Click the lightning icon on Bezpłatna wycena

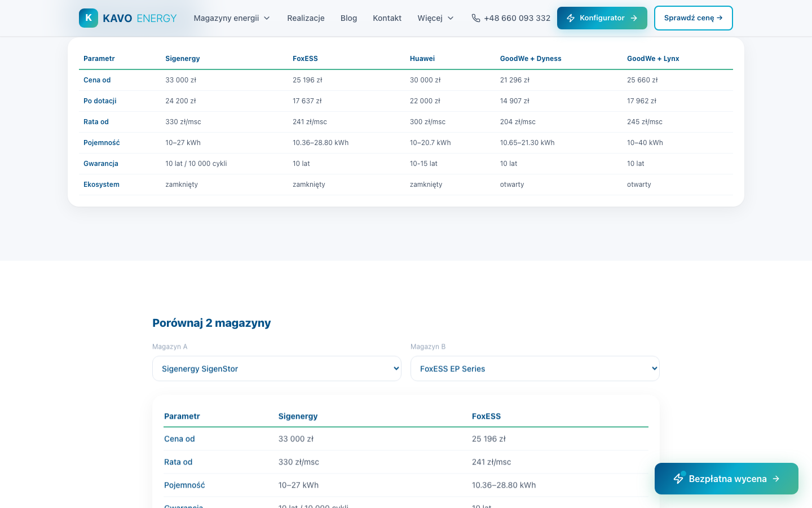[x=678, y=479]
